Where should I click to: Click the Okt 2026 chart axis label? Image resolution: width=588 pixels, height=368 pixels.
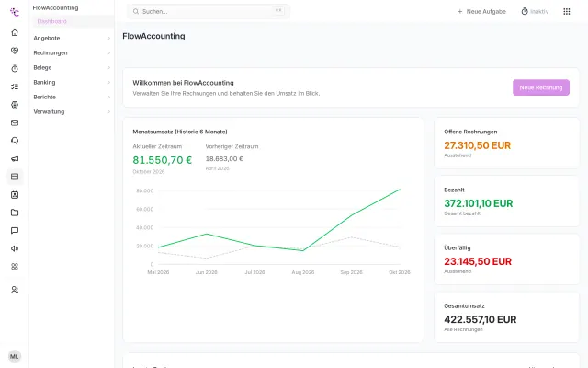(400, 272)
